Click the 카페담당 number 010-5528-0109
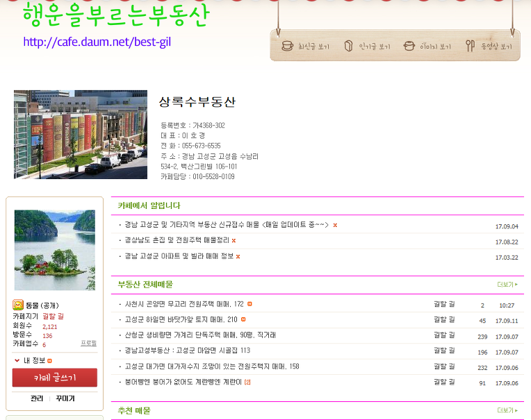This screenshot has width=531, height=420. coord(213,176)
